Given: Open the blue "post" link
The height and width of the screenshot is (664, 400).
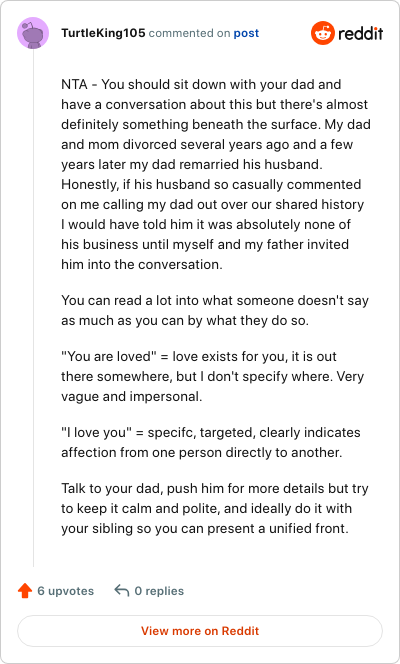Looking at the screenshot, I should pyautogui.click(x=246, y=33).
